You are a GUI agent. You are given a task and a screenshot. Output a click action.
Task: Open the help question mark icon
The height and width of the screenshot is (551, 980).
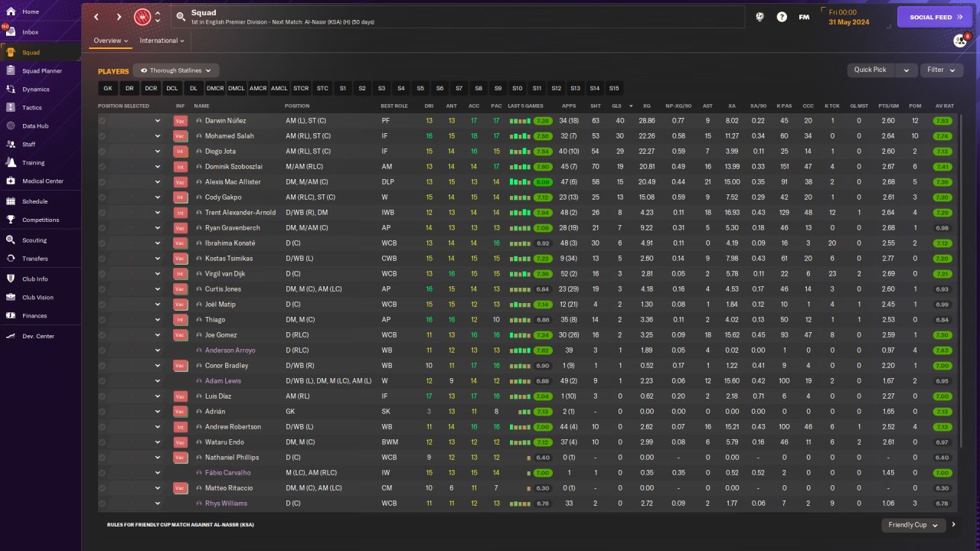pos(782,17)
